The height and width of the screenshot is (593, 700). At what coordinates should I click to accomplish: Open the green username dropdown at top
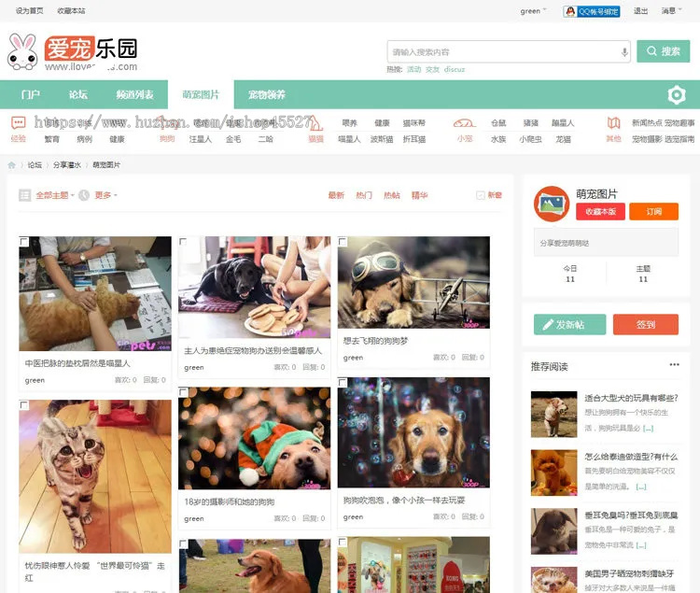pos(534,11)
